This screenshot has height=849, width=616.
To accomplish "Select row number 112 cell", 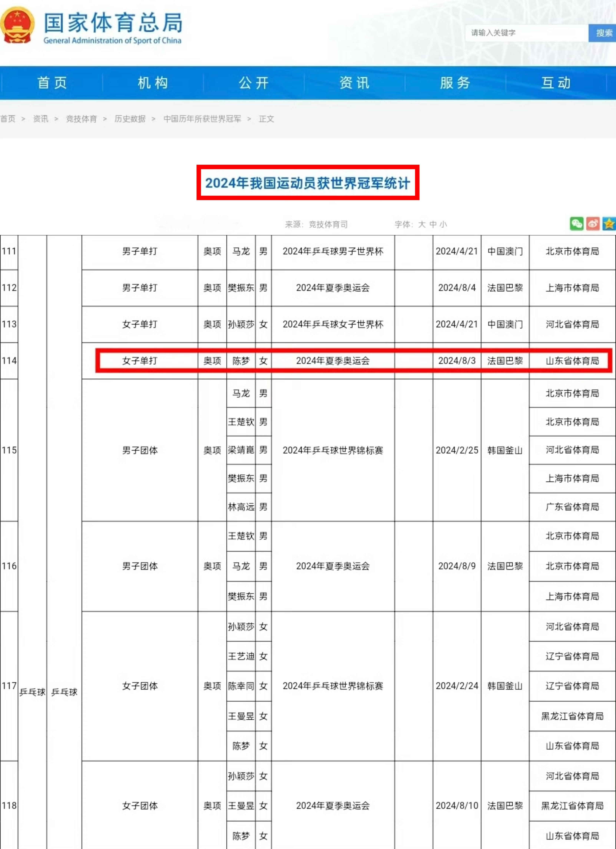I will click(x=9, y=288).
